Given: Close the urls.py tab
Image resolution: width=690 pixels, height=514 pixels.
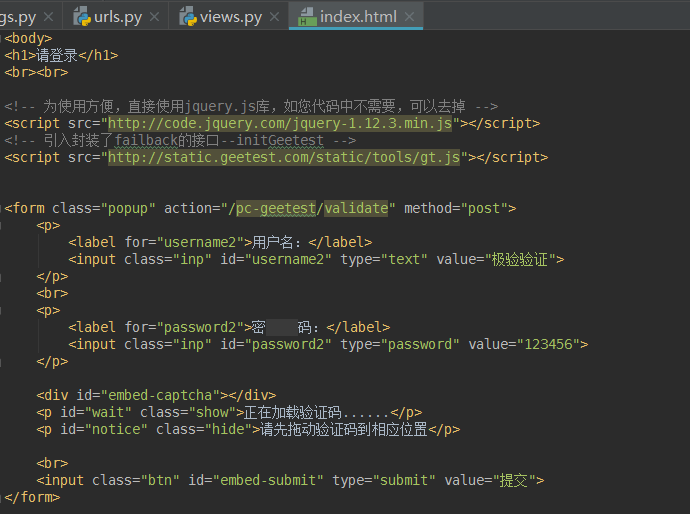Looking at the screenshot, I should [154, 17].
